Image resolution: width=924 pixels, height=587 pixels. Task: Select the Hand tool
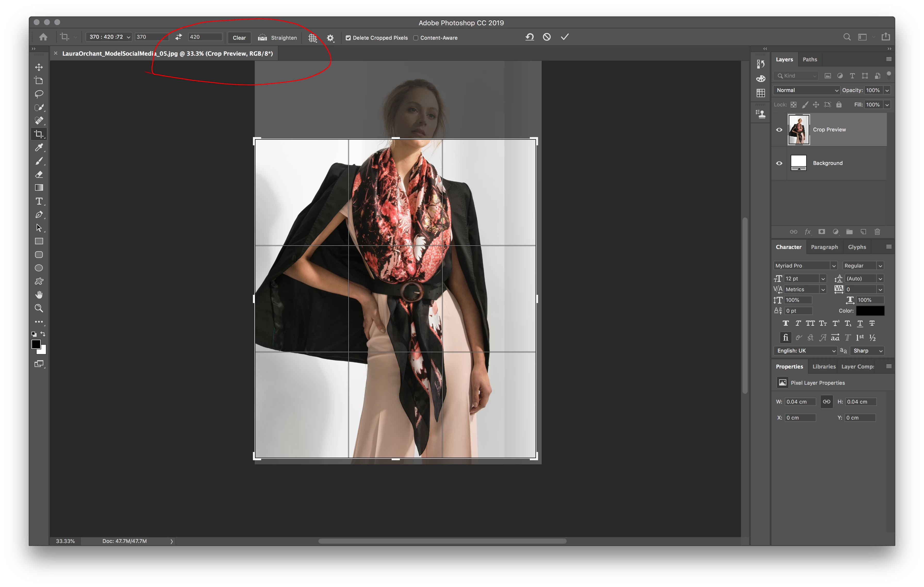[39, 295]
